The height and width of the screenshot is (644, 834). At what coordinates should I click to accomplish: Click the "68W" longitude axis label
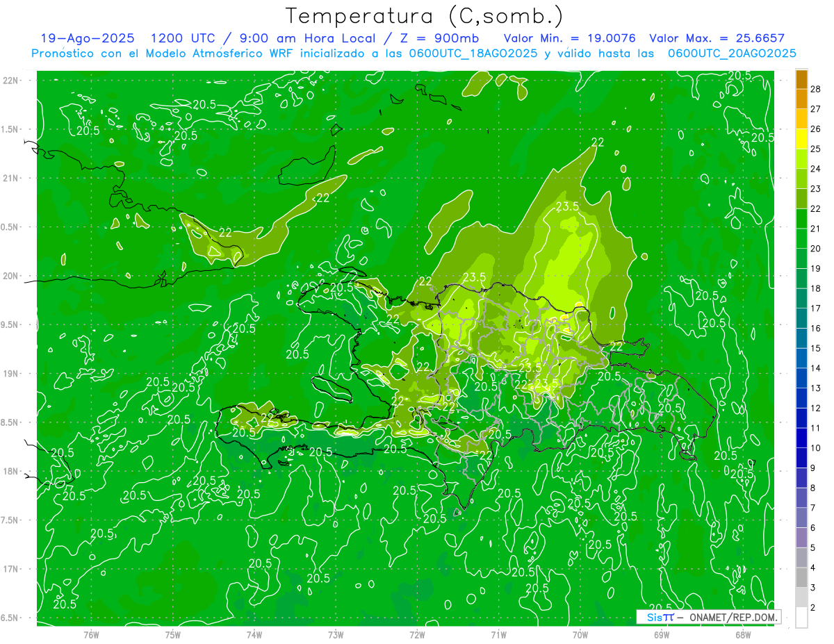coord(742,634)
